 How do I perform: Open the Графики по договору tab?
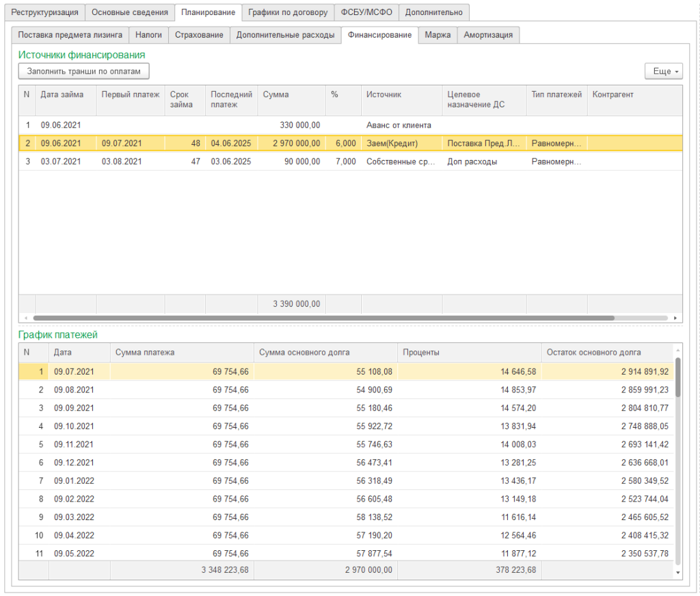tap(288, 12)
